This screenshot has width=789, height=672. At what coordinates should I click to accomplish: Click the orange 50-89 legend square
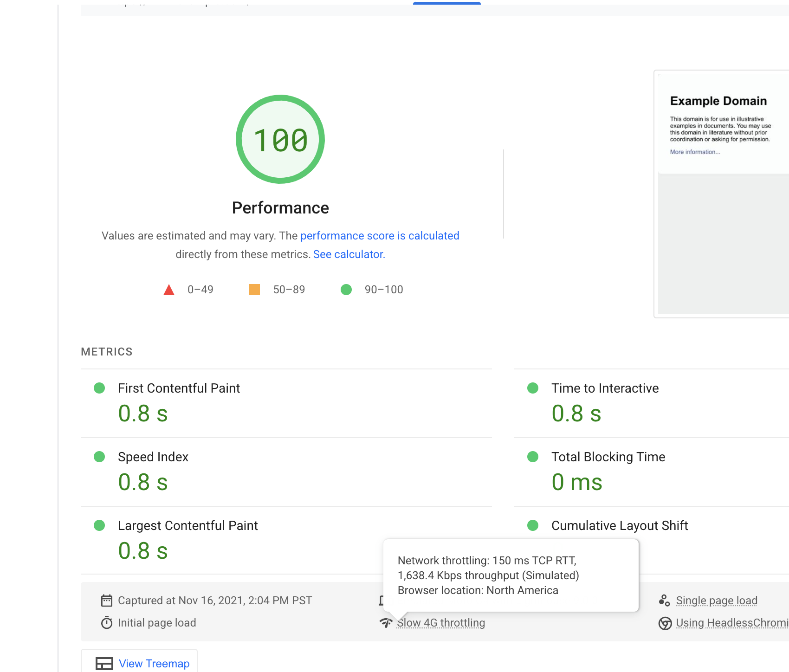coord(254,289)
